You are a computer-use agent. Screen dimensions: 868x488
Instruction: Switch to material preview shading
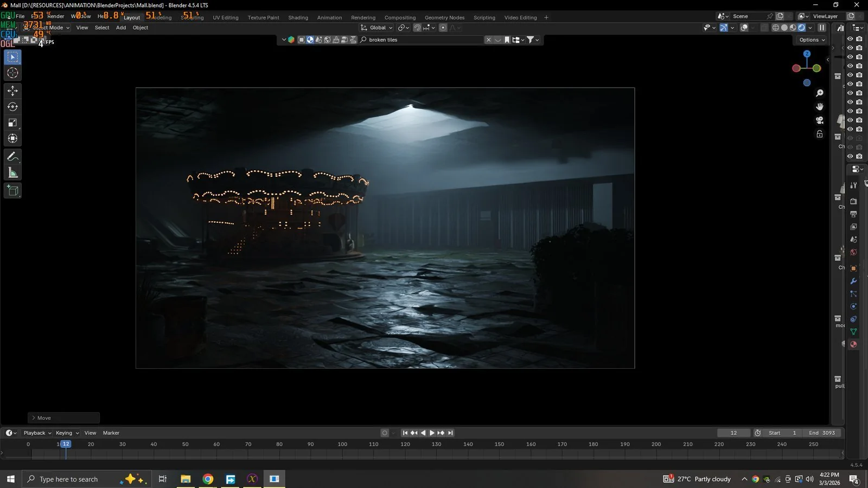[x=793, y=28]
